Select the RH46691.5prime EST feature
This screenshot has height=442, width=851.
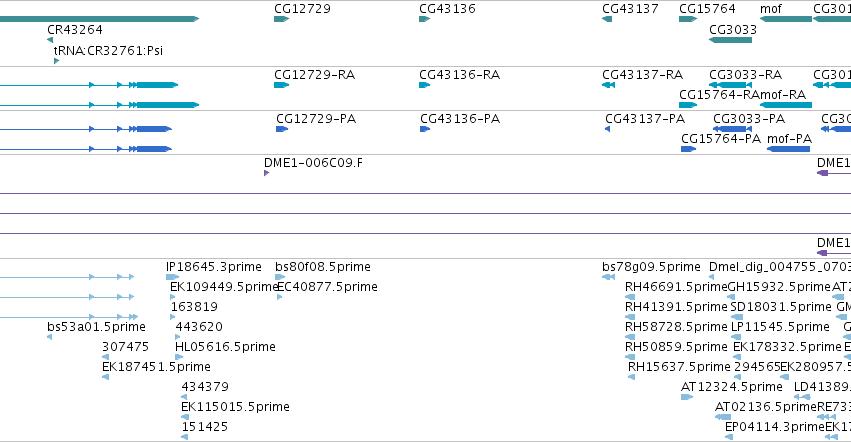630,297
